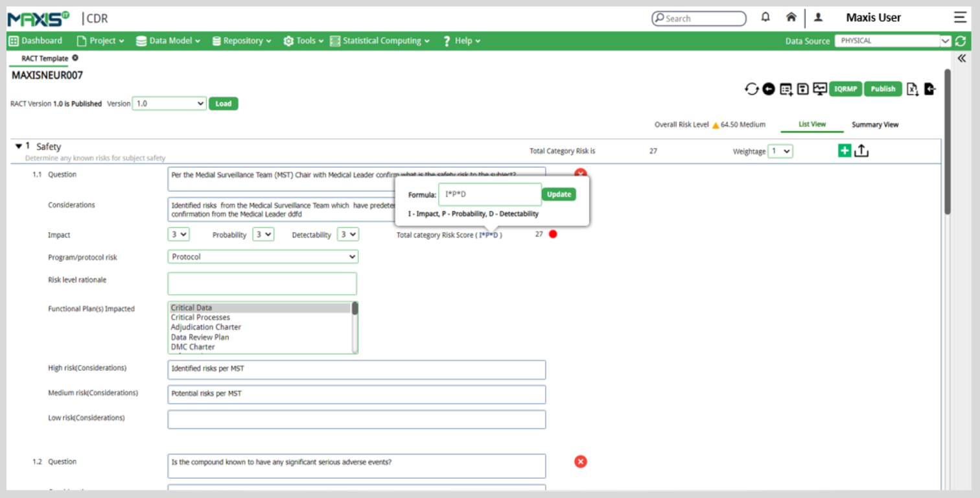Open the Data Model menu
The width and height of the screenshot is (980, 498).
(x=169, y=41)
